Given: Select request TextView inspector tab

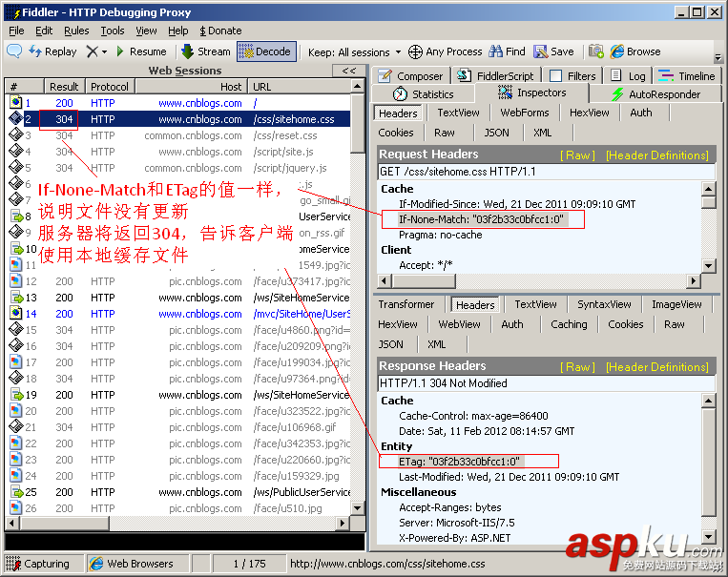Looking at the screenshot, I should [458, 113].
